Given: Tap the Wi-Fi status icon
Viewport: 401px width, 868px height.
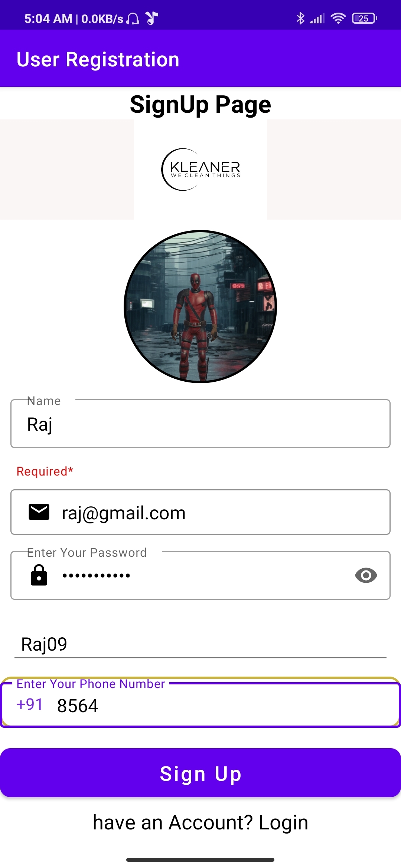Looking at the screenshot, I should 338,18.
